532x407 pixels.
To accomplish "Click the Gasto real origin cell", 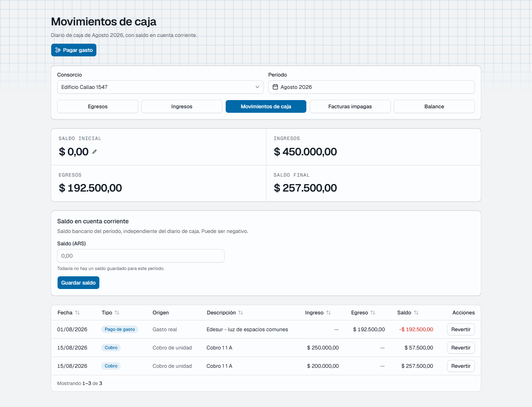I will coord(165,329).
